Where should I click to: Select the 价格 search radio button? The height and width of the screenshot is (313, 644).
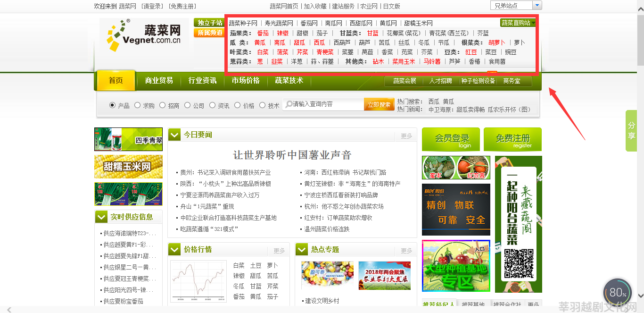237,105
